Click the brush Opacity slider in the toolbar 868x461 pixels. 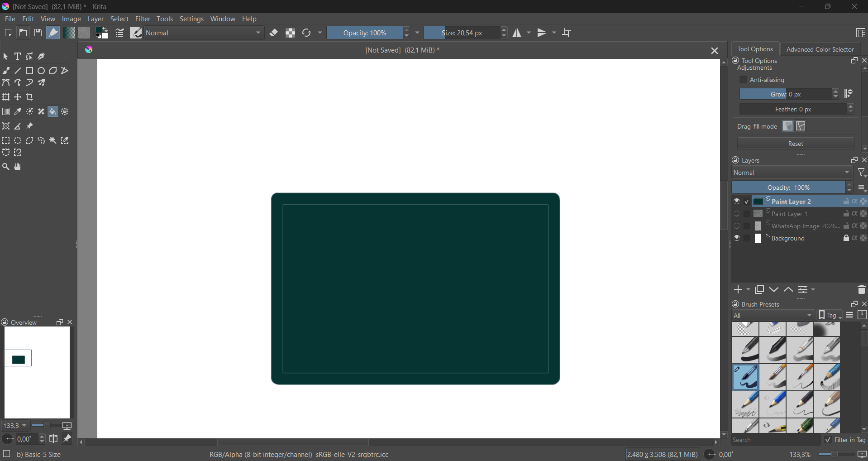point(364,33)
